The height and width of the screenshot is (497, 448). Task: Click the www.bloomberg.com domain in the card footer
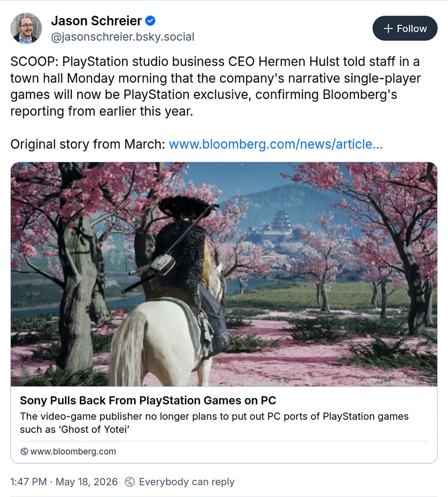click(x=73, y=451)
